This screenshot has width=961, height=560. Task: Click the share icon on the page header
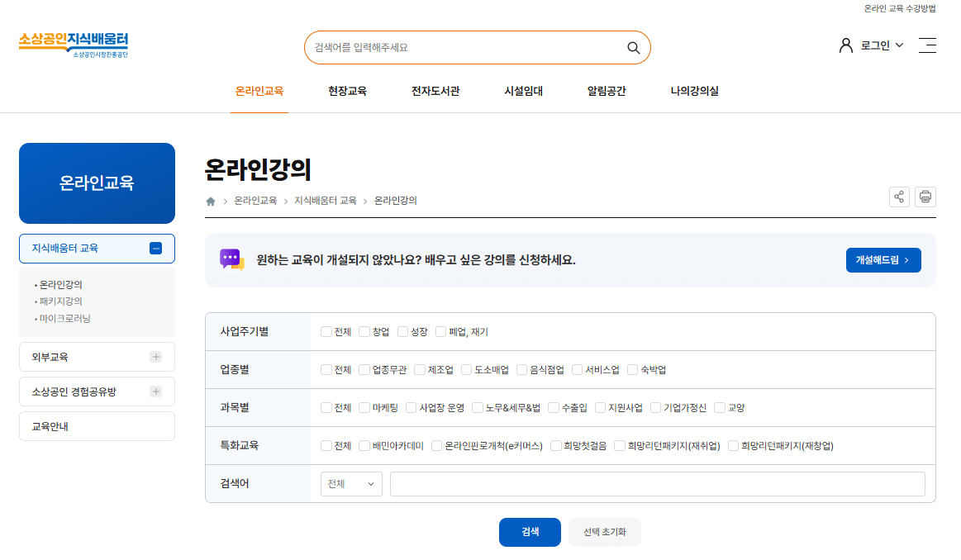pyautogui.click(x=898, y=197)
